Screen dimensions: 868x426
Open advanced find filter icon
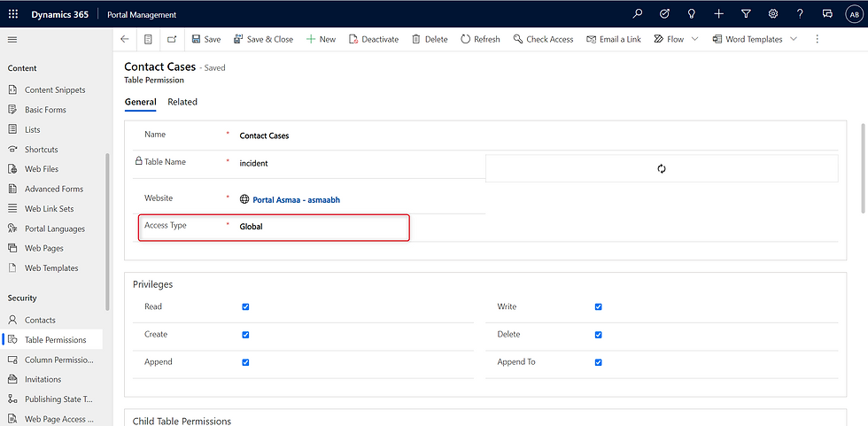[746, 14]
